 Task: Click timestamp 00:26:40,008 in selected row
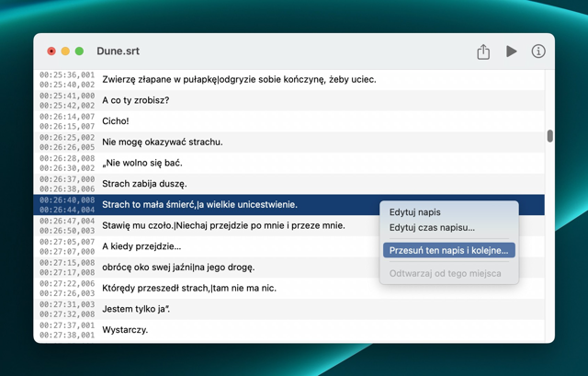pyautogui.click(x=67, y=199)
